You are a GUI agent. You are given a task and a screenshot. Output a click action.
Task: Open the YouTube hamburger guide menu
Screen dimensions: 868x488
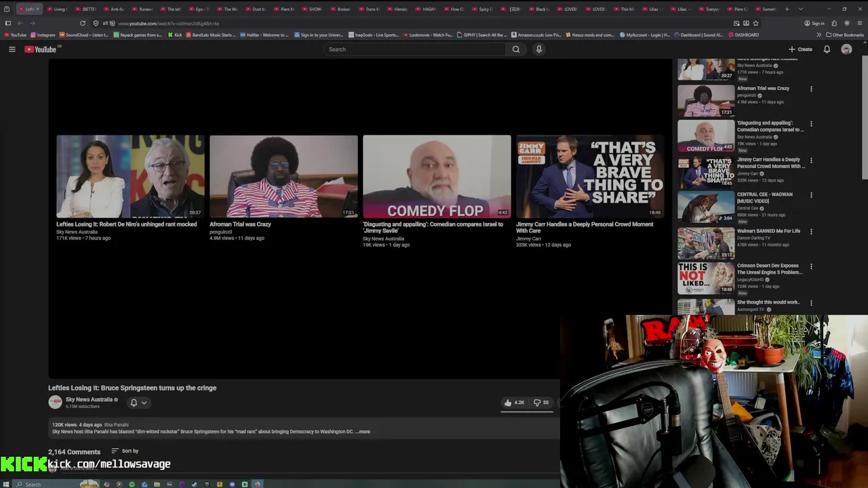point(12,49)
